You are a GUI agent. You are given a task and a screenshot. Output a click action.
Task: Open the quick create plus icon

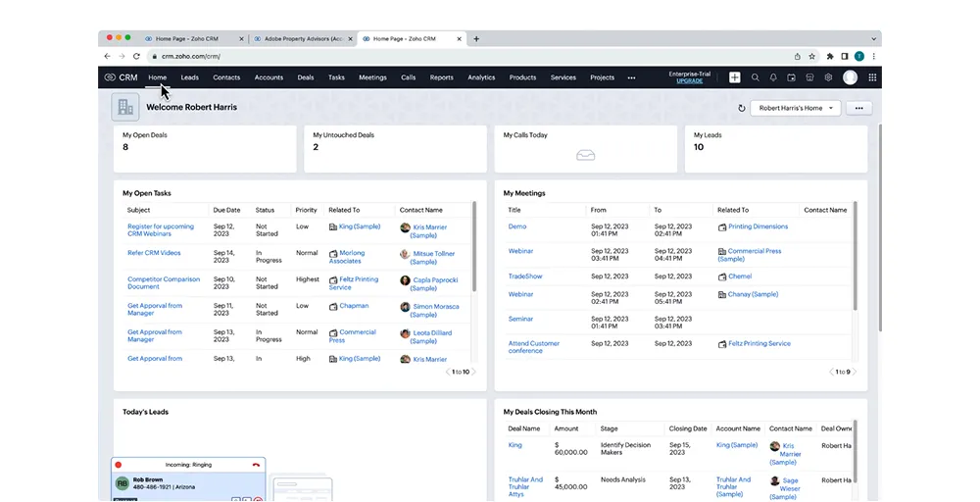734,77
